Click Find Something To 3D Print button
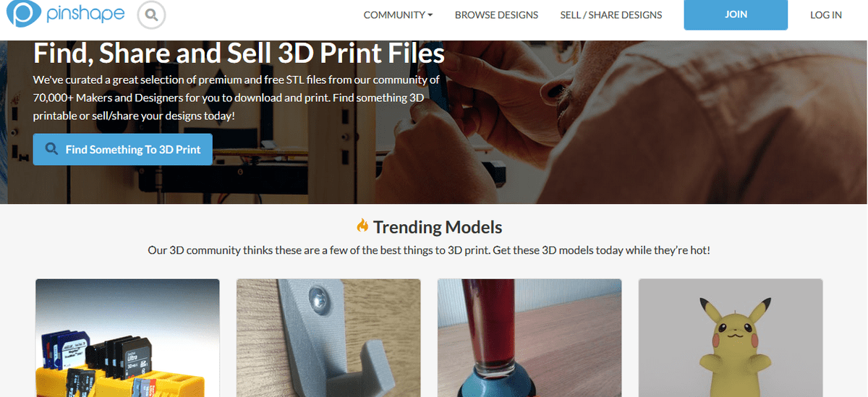868x397 pixels. [x=122, y=149]
